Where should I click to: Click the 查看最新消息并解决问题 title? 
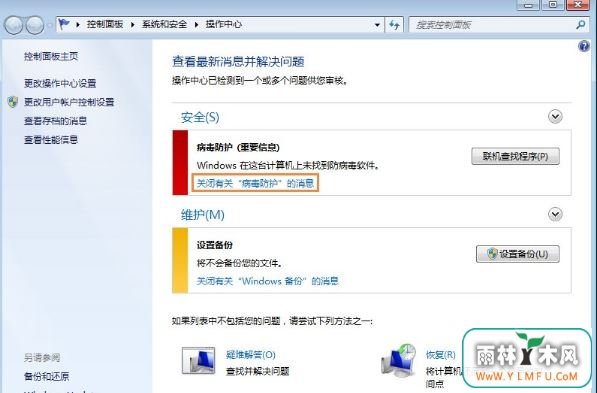click(238, 62)
